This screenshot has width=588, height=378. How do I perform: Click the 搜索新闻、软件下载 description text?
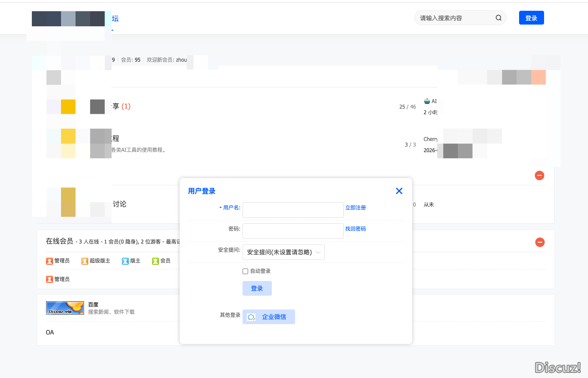111,312
